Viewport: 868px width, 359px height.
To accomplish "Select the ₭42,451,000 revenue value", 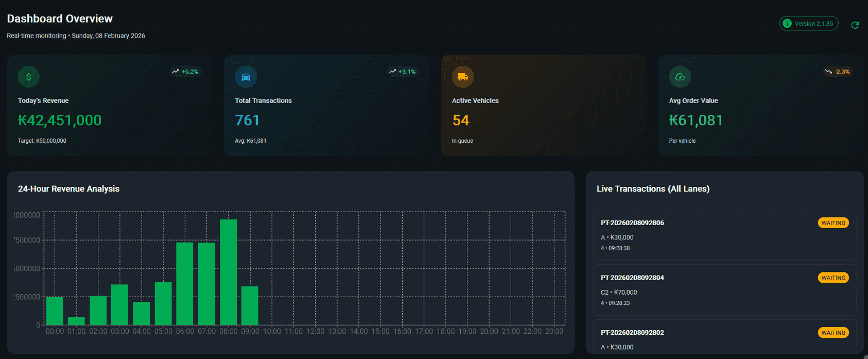I will [x=60, y=121].
